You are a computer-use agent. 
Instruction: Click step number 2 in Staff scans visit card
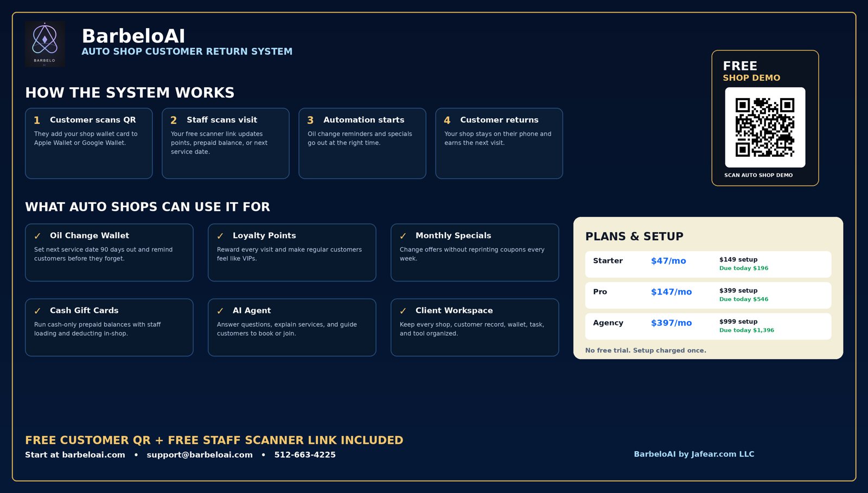174,120
